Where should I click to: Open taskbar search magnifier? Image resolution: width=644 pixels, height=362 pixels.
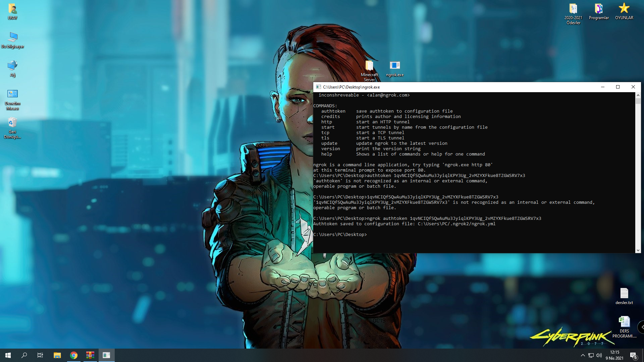[24, 355]
